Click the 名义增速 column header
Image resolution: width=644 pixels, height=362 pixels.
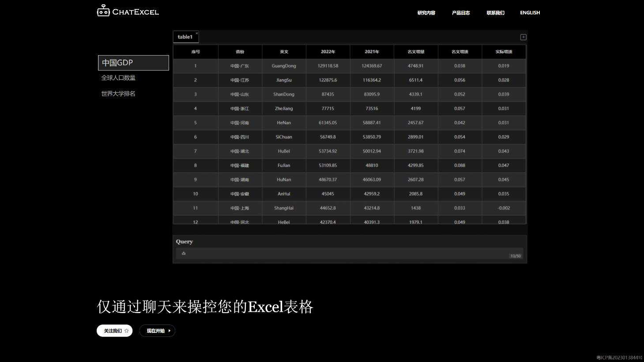[459, 52]
